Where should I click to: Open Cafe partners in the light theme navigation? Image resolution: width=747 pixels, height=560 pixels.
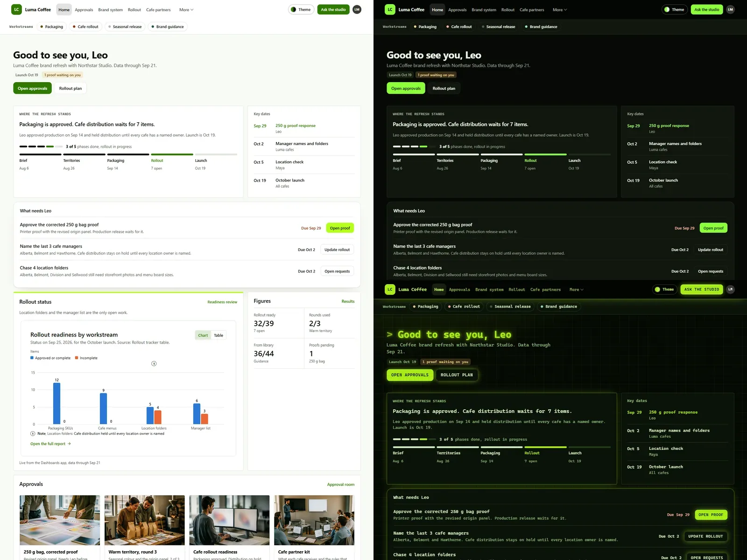pos(158,10)
